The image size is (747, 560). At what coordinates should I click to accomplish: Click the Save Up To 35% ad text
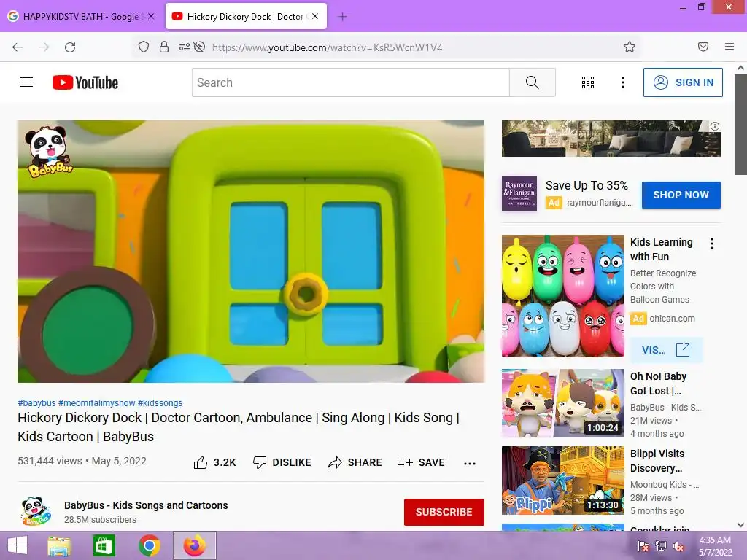click(587, 185)
